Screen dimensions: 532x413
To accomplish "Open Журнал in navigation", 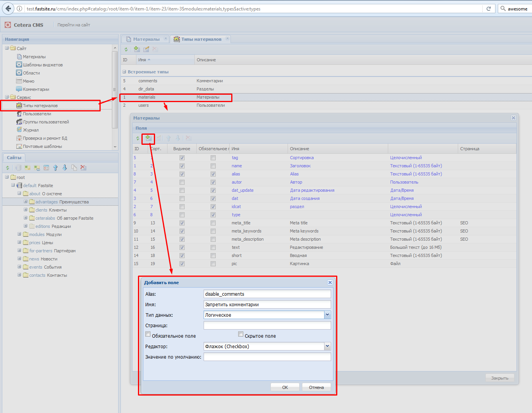I will [x=31, y=130].
